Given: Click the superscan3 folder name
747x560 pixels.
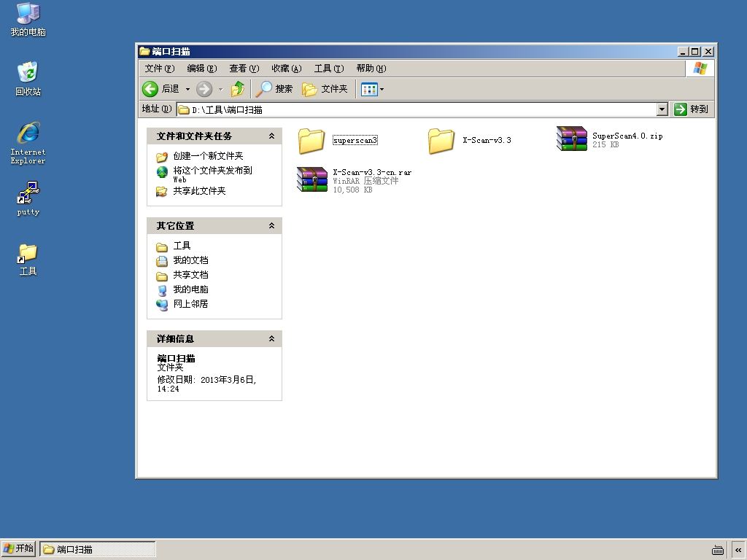Looking at the screenshot, I should pos(355,141).
